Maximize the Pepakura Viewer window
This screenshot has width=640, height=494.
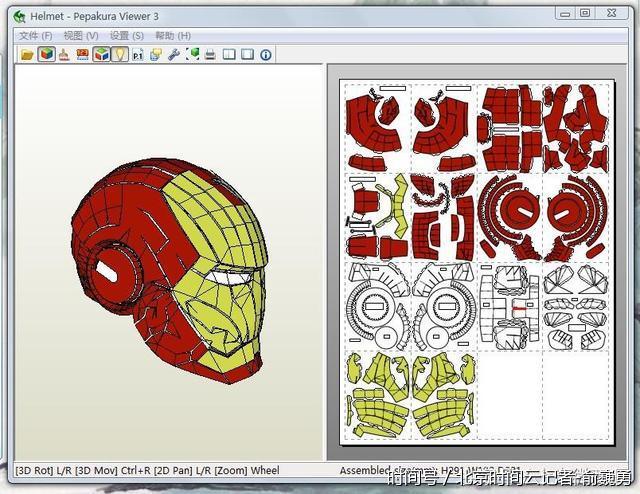(x=585, y=13)
